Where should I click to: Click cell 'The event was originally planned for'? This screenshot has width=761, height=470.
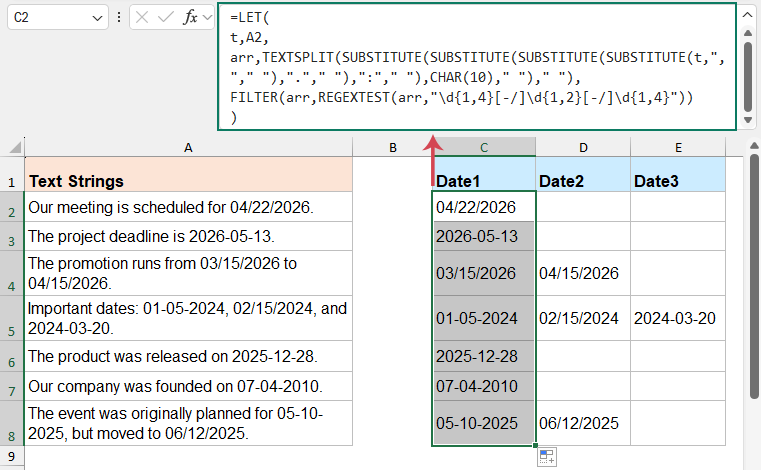pos(188,423)
